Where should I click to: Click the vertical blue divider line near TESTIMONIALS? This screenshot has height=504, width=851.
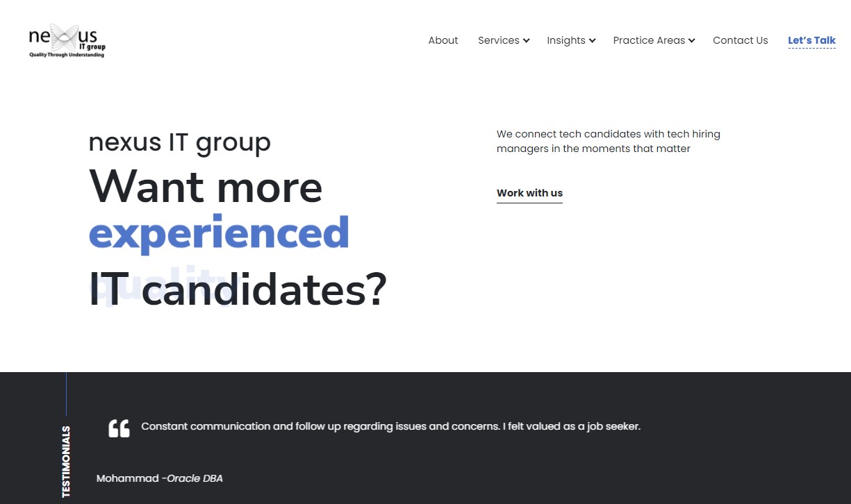66,392
